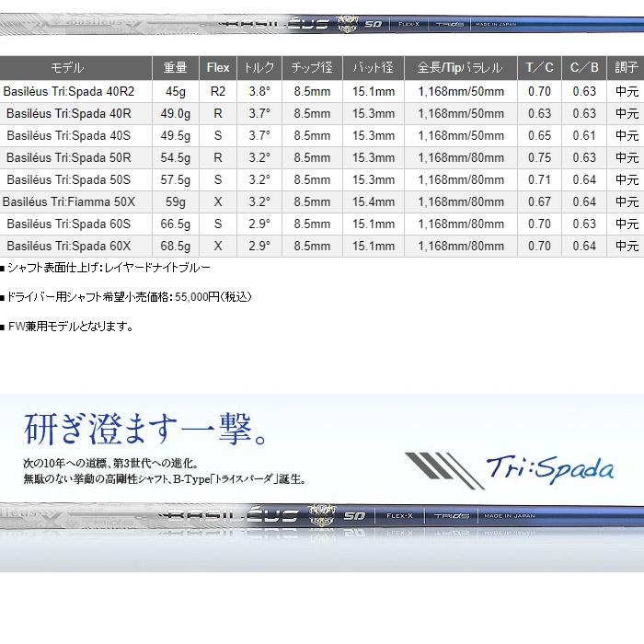Select Basiléus Tri:Spada 60S model cell
Viewport: 644px width, 644px height.
(x=76, y=224)
